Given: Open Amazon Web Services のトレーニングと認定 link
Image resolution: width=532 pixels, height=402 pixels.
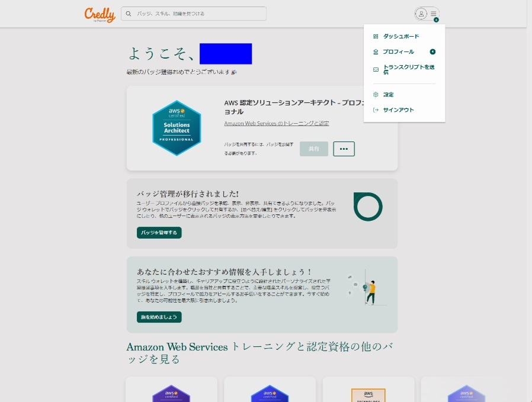Looking at the screenshot, I should point(277,123).
